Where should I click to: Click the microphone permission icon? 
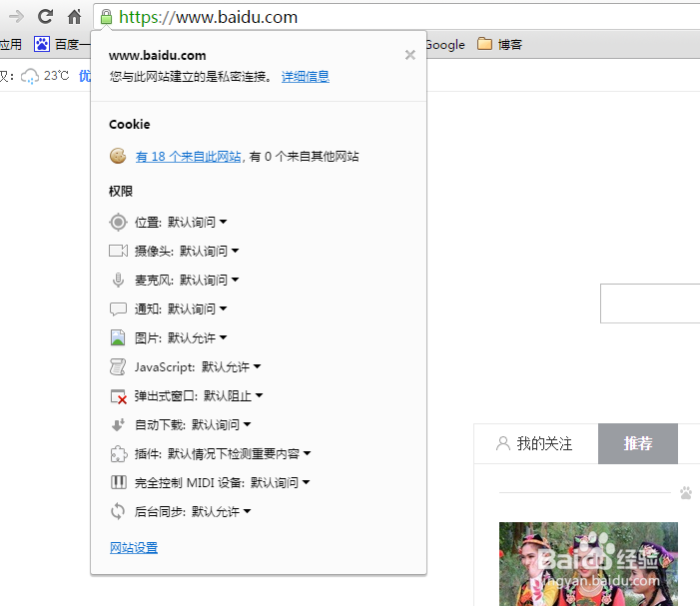[x=118, y=280]
